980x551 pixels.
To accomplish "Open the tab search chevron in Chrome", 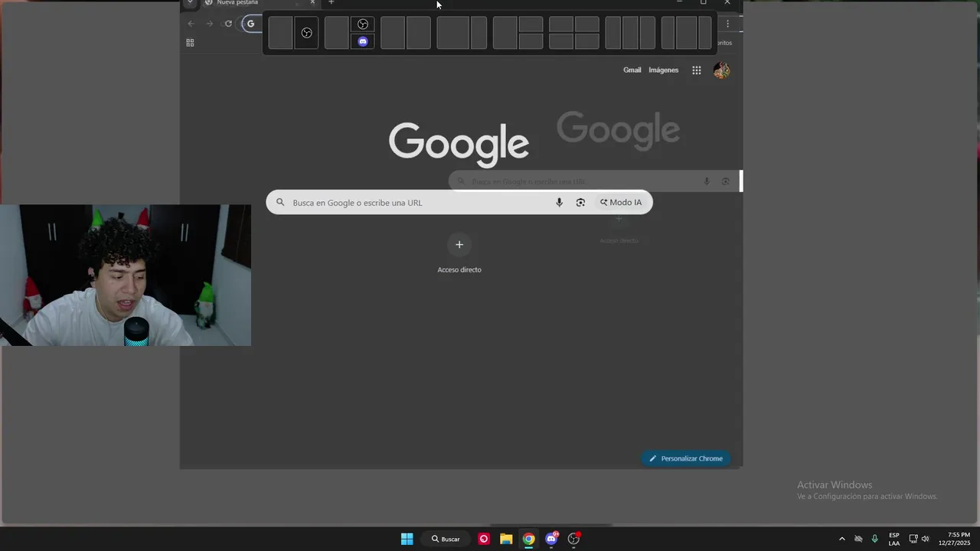I will [x=191, y=2].
